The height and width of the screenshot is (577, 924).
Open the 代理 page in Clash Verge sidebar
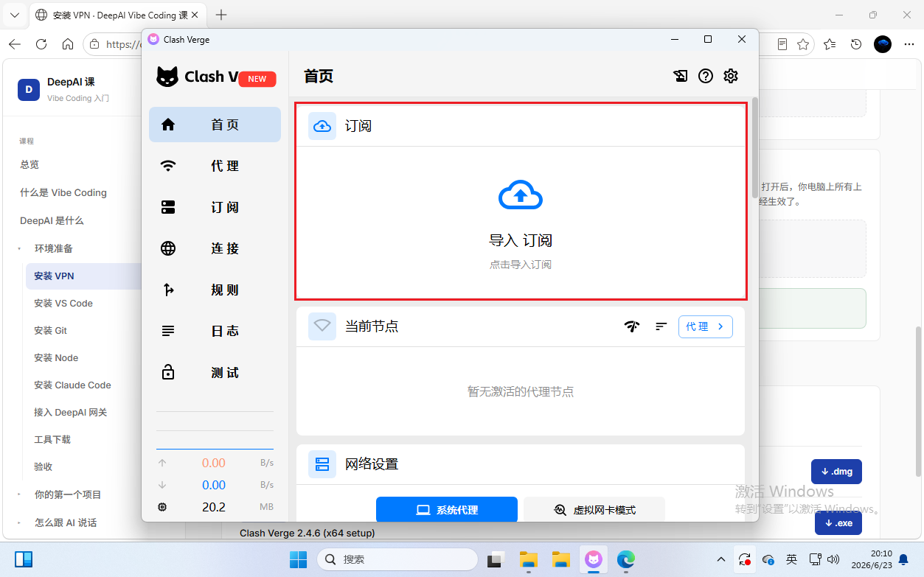pyautogui.click(x=215, y=166)
